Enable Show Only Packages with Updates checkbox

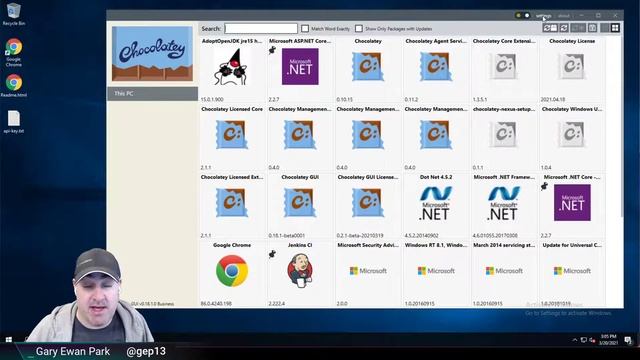point(359,29)
